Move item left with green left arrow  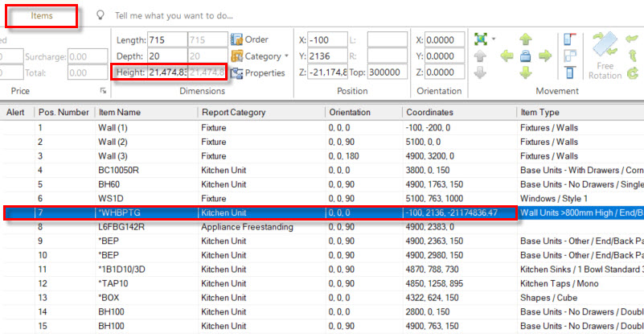[x=507, y=56]
